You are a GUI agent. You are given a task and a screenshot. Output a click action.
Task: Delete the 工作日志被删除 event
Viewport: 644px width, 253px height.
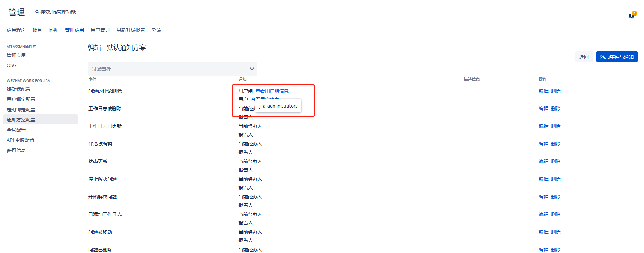click(x=555, y=109)
